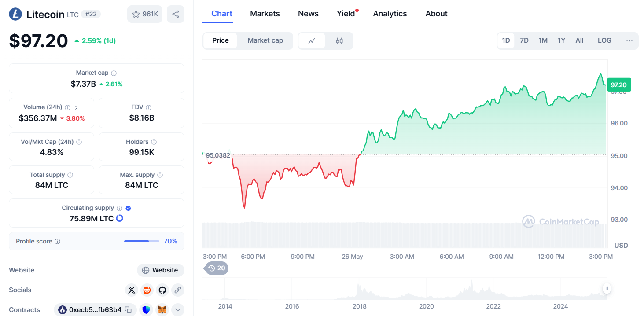Click the $97.20 price text

(39, 40)
